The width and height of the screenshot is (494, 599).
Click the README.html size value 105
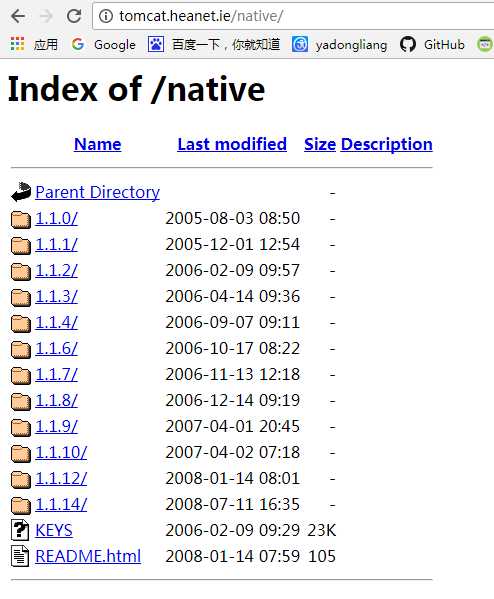point(322,556)
